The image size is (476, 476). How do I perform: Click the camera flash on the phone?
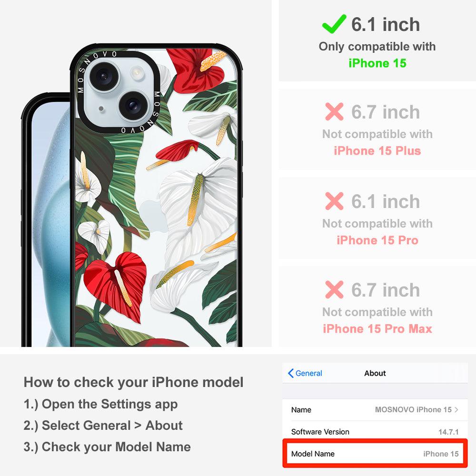pos(137,73)
